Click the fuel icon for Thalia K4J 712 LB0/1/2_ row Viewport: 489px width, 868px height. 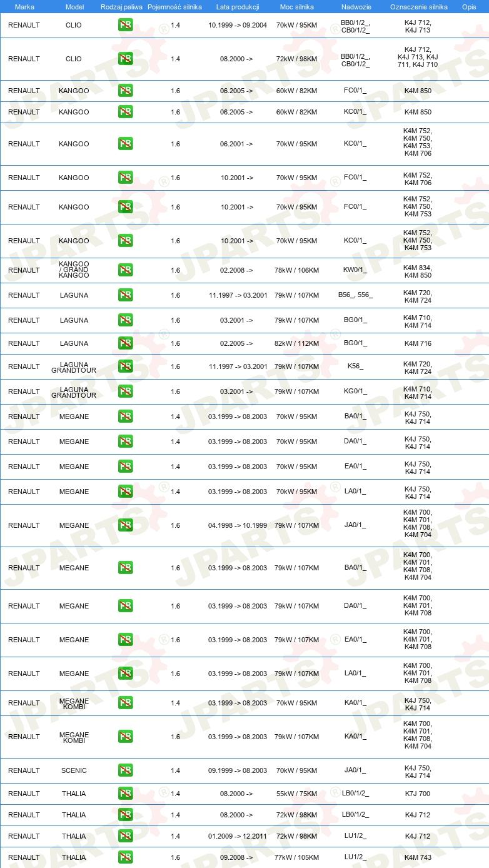126,815
